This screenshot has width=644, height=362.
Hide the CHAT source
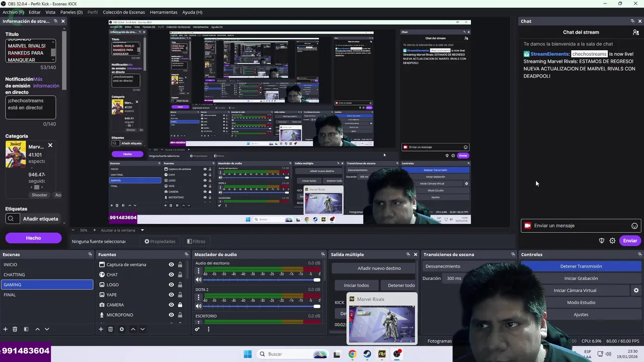pyautogui.click(x=171, y=275)
